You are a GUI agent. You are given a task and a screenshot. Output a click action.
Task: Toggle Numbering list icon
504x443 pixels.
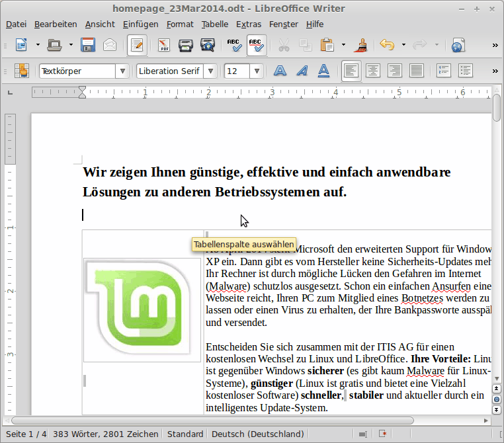(x=444, y=71)
